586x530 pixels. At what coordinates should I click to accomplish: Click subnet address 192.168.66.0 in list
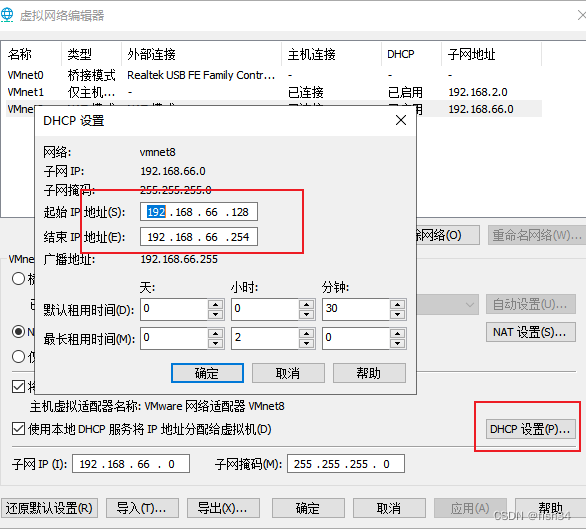tap(481, 109)
